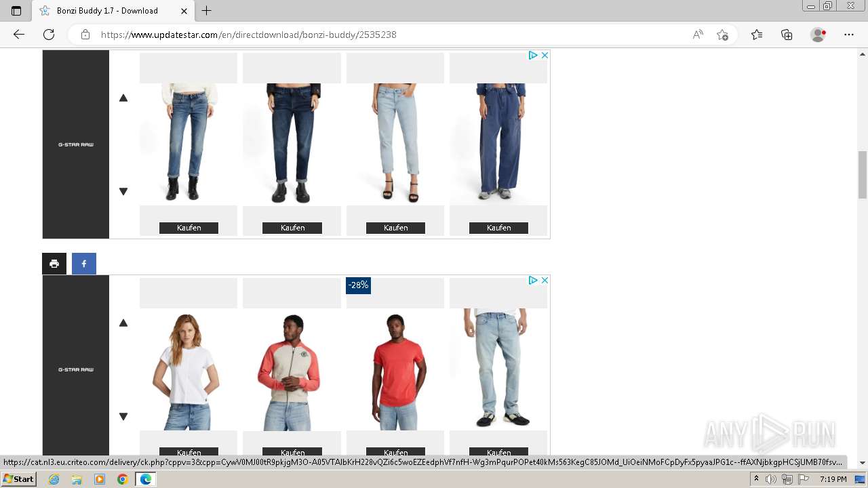Refresh the current page
Image resolution: width=868 pixels, height=488 pixels.
point(49,35)
